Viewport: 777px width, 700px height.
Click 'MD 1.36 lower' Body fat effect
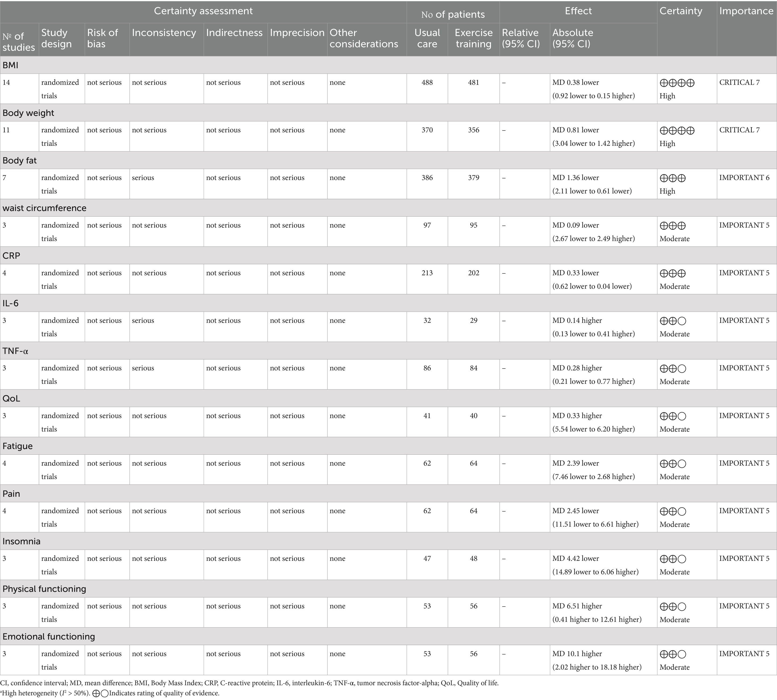575,178
